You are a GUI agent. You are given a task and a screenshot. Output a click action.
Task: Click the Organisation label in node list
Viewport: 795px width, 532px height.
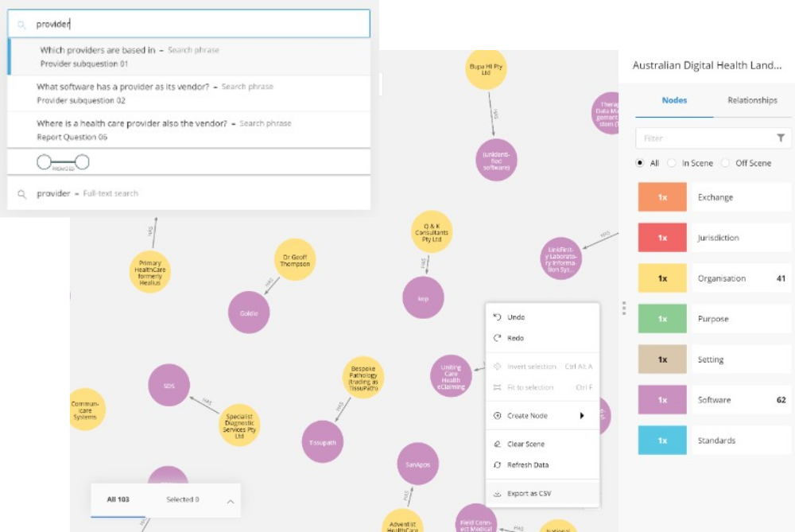pos(722,278)
